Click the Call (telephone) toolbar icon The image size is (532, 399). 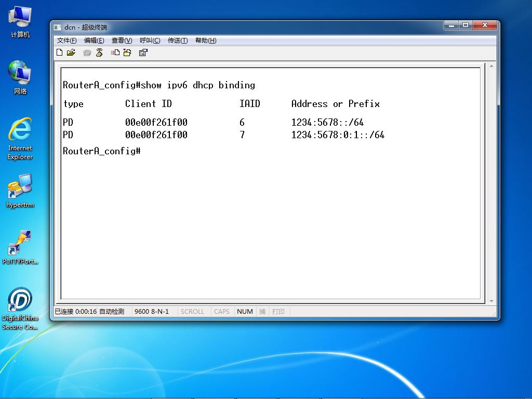[x=87, y=52]
